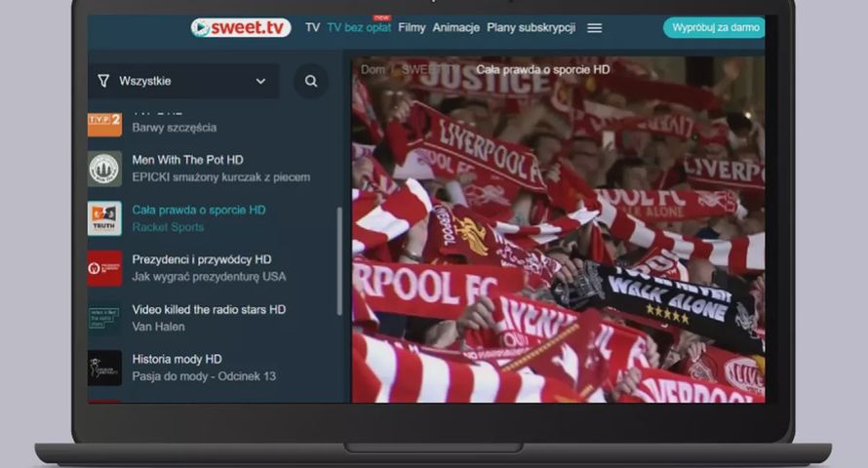Screen dimensions: 868x468
Task: Select EPICKI smażony kurczak z piecem program
Action: point(220,177)
